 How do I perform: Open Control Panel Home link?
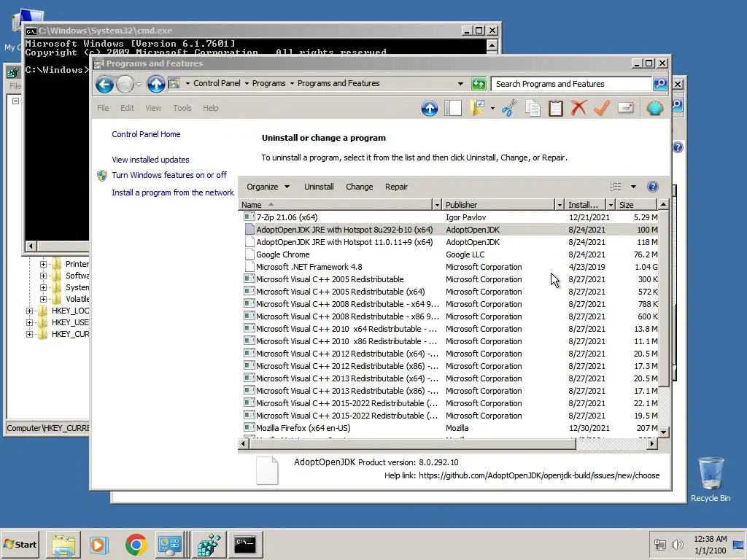(146, 134)
